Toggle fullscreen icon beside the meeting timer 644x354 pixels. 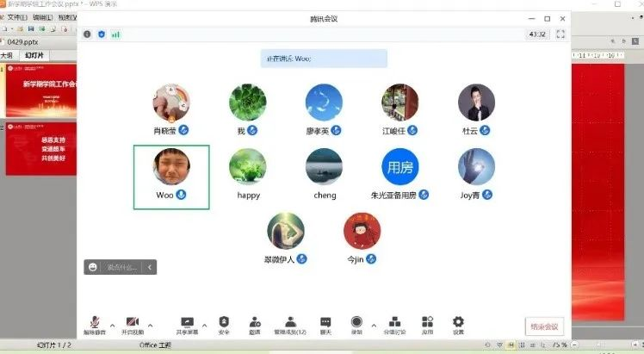click(x=560, y=34)
